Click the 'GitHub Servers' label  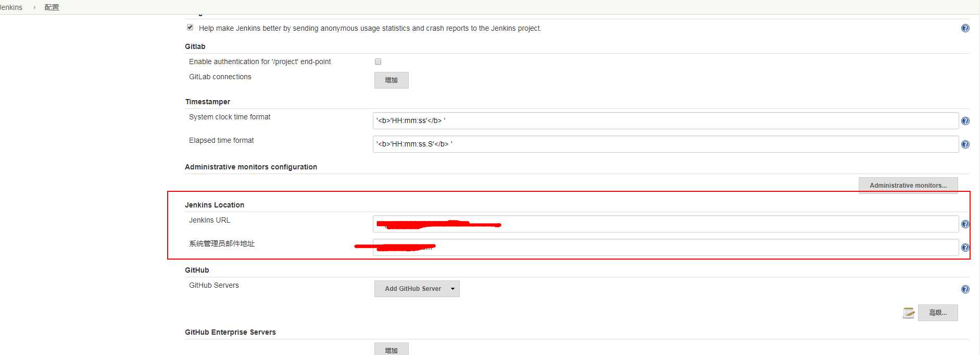pyautogui.click(x=214, y=285)
